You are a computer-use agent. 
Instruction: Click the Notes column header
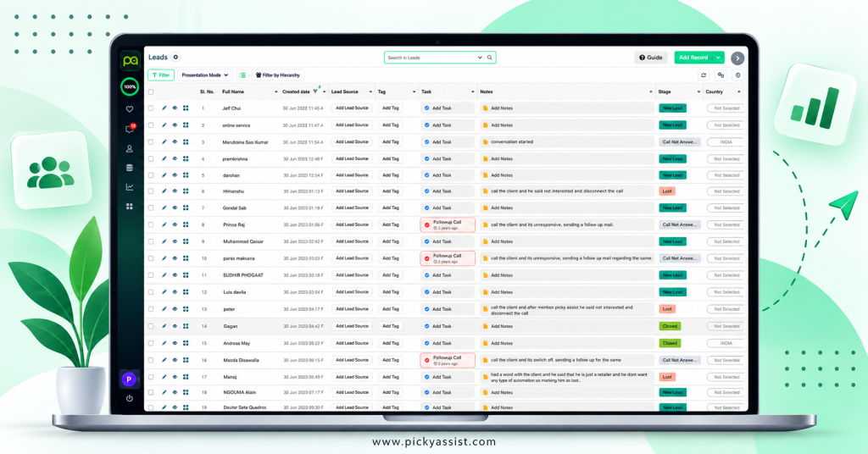point(487,91)
